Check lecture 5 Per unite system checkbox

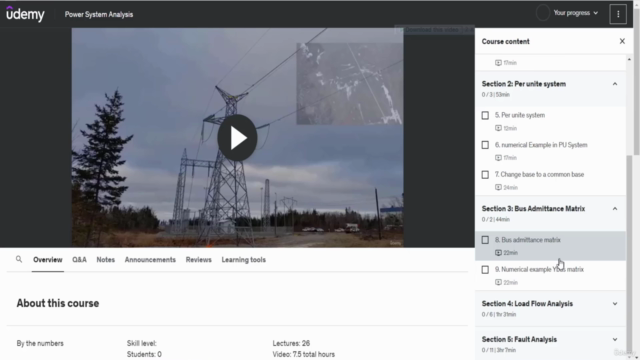coord(485,116)
